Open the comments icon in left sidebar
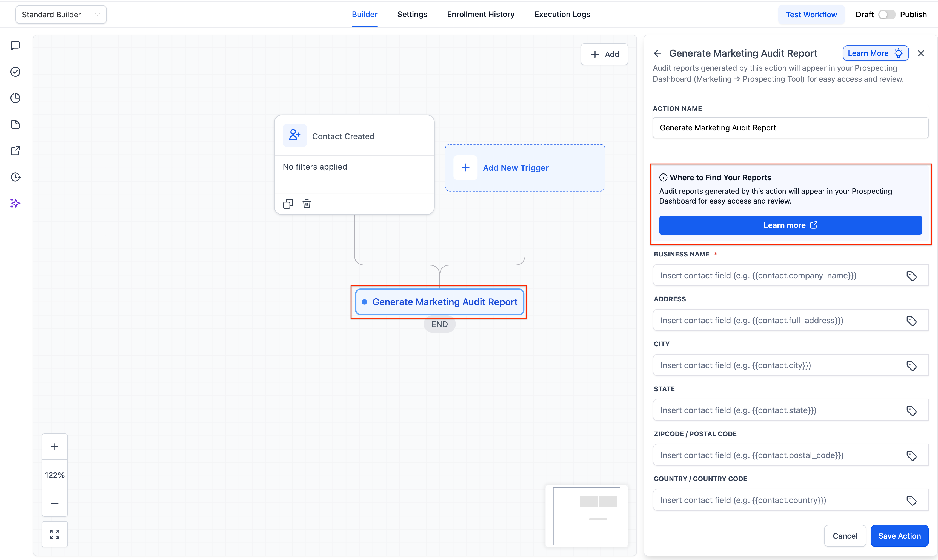 coord(15,46)
